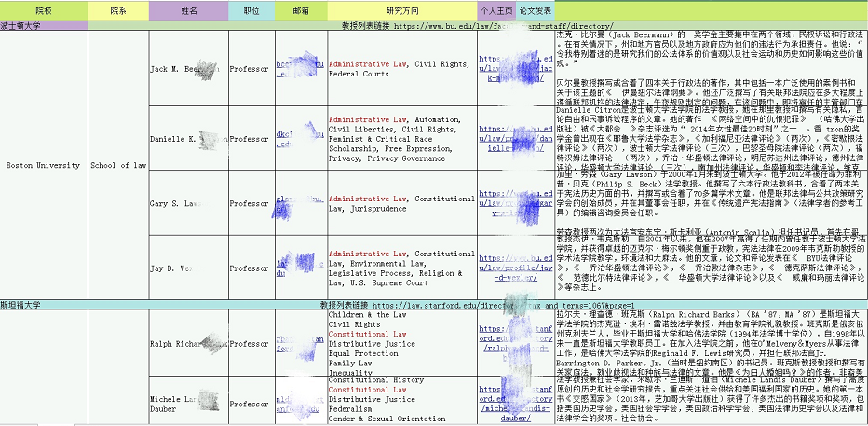This screenshot has width=868, height=426.
Task: Select the 波士顿大学 section row label
Action: point(44,25)
